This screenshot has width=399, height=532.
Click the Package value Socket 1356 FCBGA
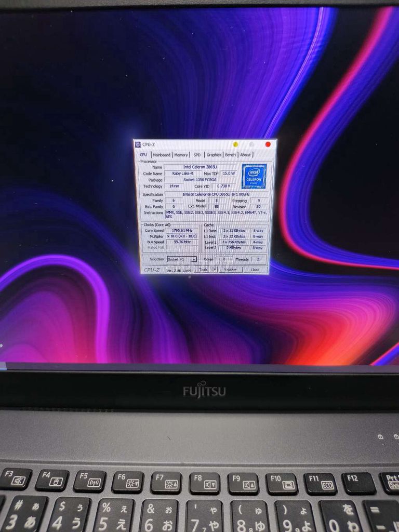coord(200,180)
